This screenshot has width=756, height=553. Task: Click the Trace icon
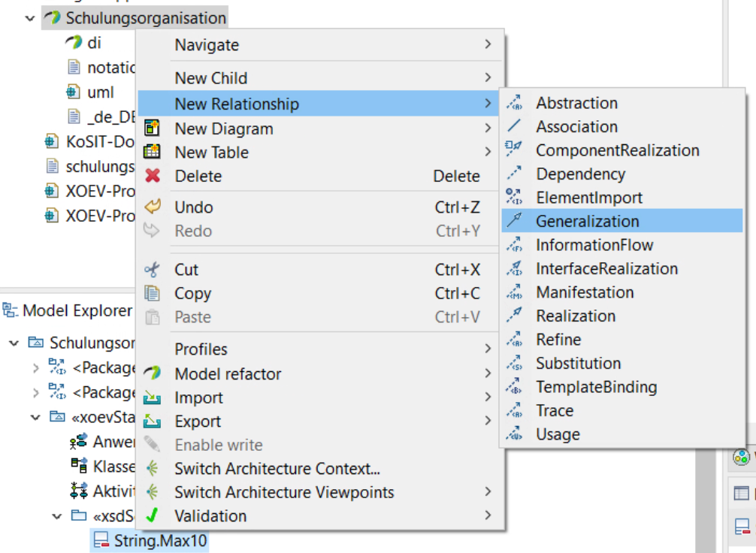pos(514,409)
